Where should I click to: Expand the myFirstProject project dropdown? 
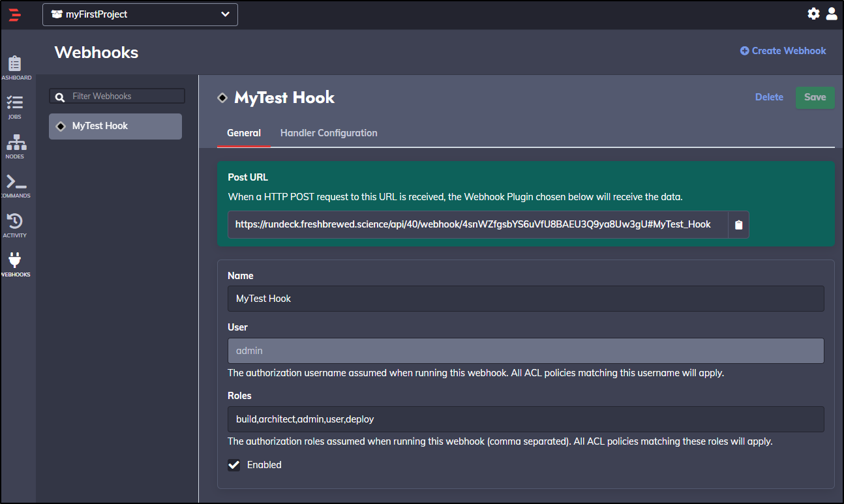(x=140, y=14)
